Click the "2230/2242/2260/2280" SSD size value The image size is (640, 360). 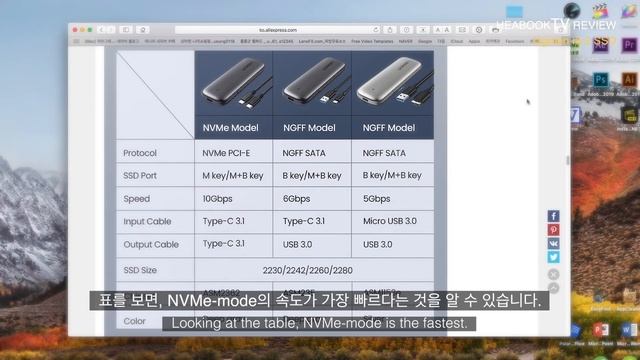point(308,270)
